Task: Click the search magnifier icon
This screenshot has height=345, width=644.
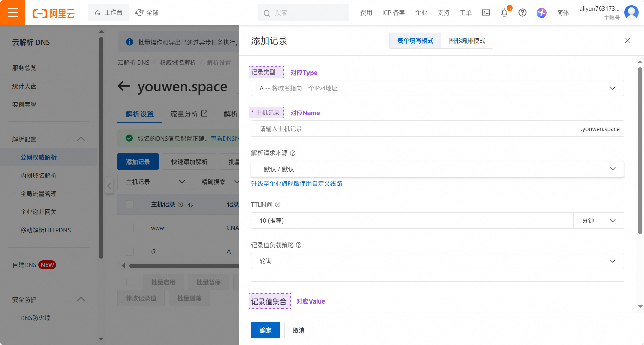Action: click(267, 13)
